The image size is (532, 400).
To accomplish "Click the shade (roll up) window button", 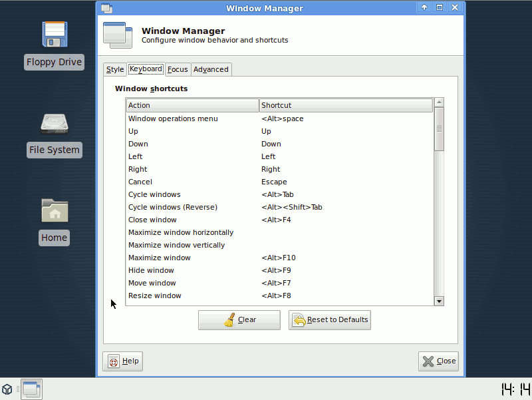I will pyautogui.click(x=424, y=8).
